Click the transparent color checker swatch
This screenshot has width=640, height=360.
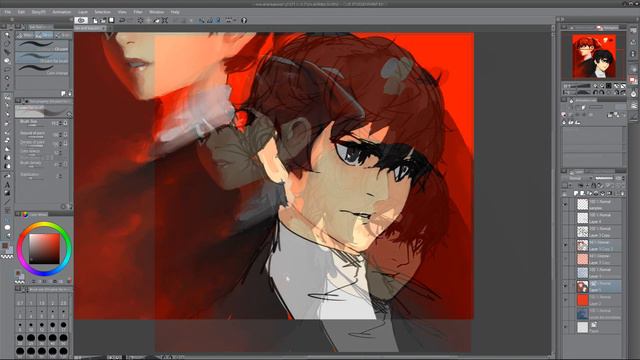point(7,257)
